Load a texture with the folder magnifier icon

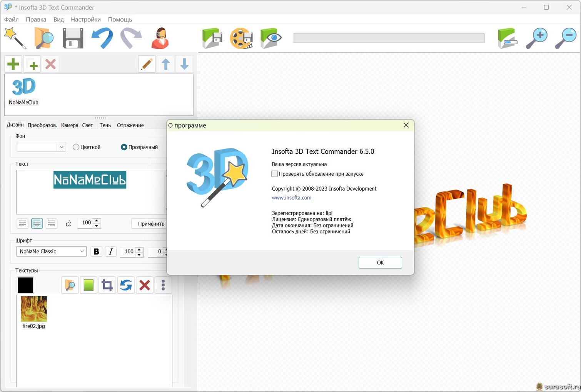click(x=70, y=285)
